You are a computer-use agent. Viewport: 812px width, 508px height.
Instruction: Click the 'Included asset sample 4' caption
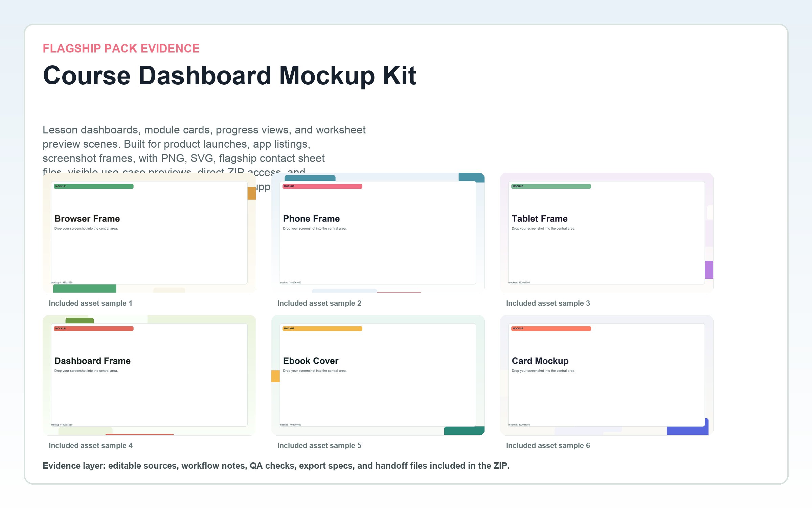point(91,446)
